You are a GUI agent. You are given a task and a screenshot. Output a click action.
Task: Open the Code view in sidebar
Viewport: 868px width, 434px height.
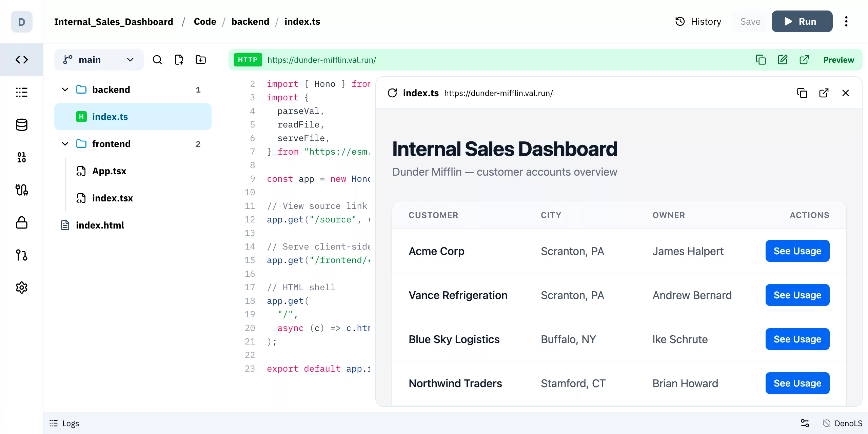click(21, 60)
